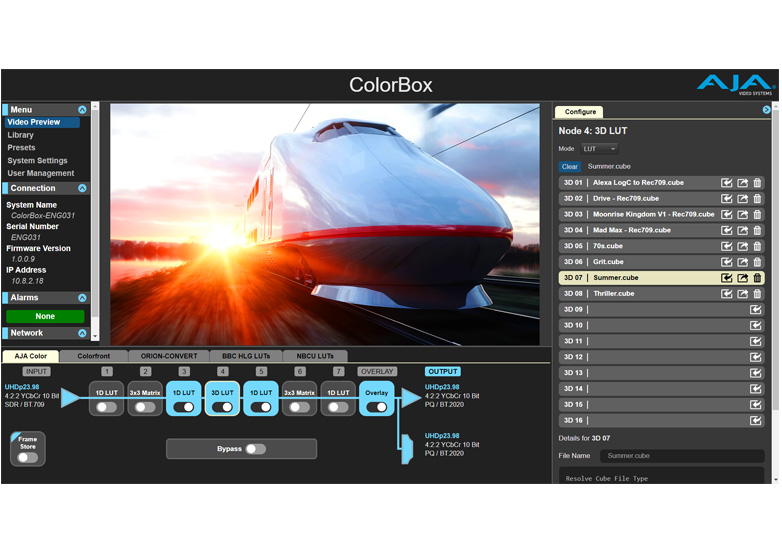Open User Management in the menu

[40, 174]
